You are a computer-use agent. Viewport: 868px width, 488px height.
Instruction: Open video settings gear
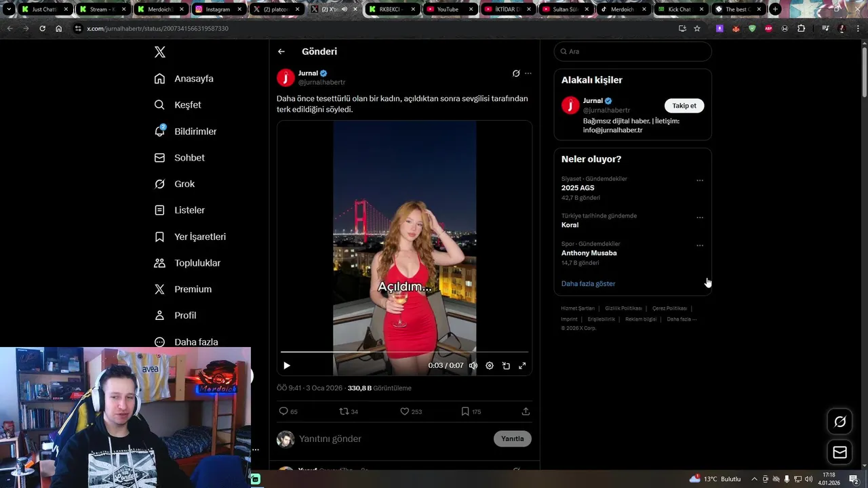pos(490,366)
